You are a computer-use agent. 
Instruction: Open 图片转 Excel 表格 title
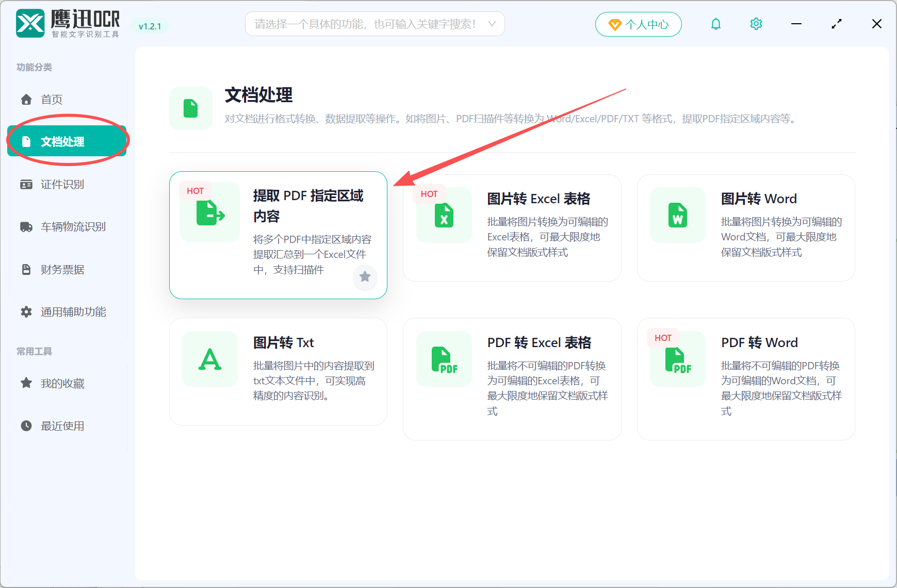539,199
